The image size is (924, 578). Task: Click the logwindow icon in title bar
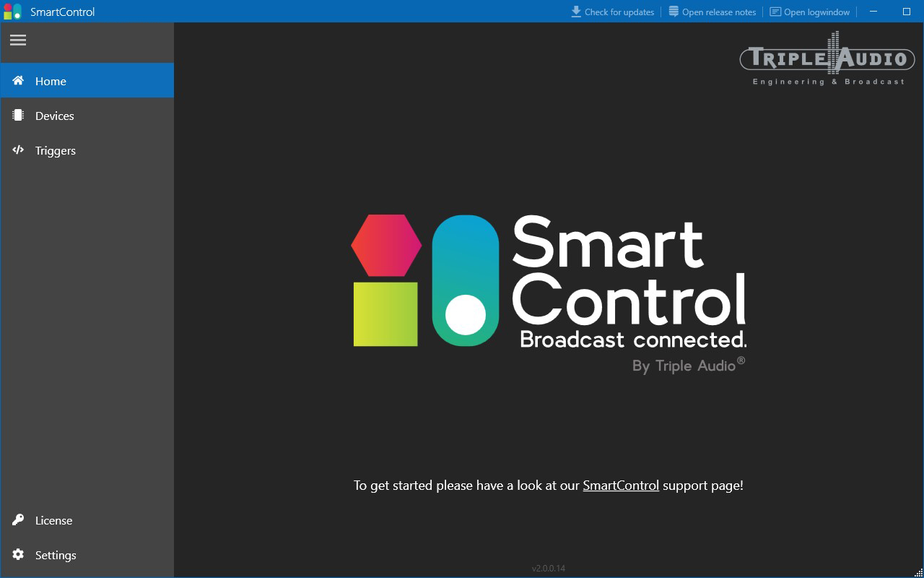click(x=775, y=12)
